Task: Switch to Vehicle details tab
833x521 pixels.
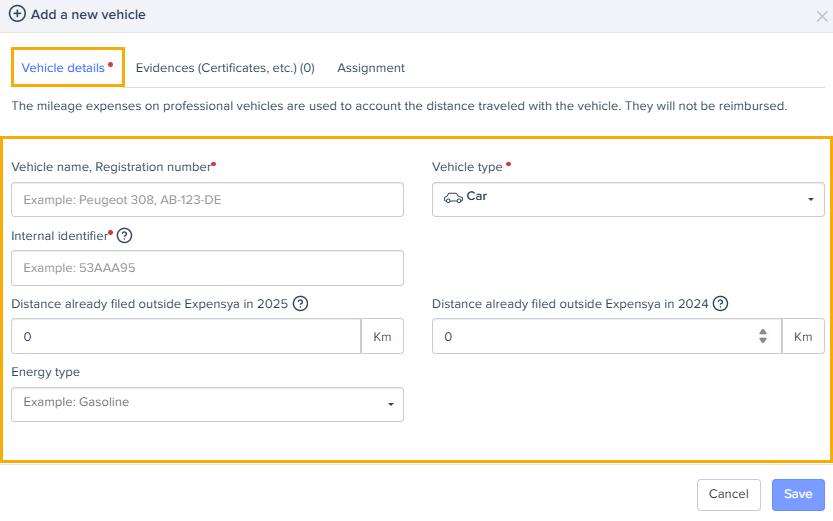Action: point(63,68)
